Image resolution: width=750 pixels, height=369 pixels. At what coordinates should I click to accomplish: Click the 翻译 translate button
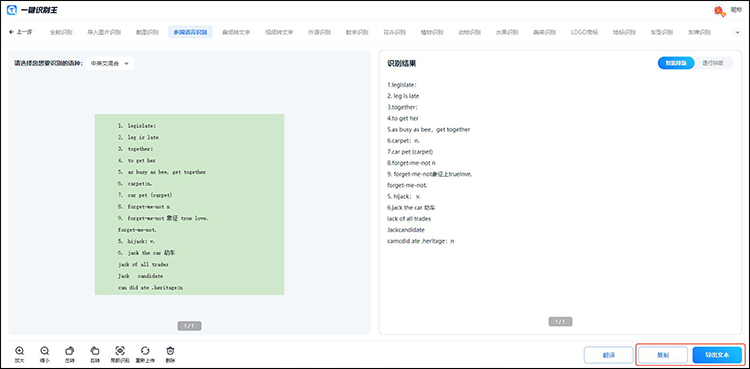coord(608,355)
